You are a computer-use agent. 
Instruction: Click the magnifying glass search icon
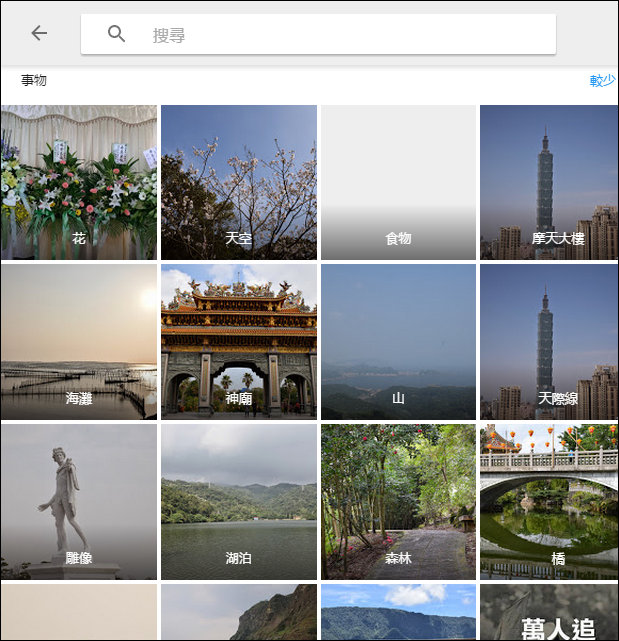[116, 34]
